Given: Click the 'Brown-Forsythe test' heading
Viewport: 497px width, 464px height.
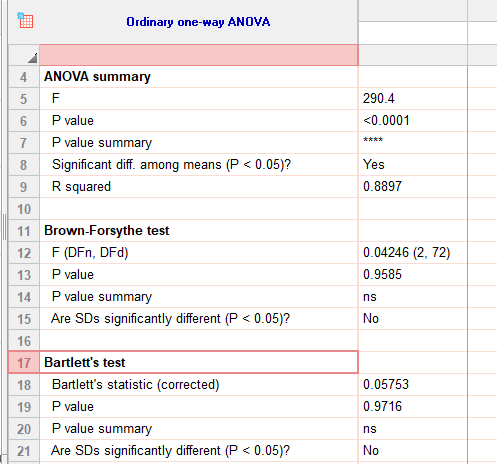Looking at the screenshot, I should pos(107,230).
